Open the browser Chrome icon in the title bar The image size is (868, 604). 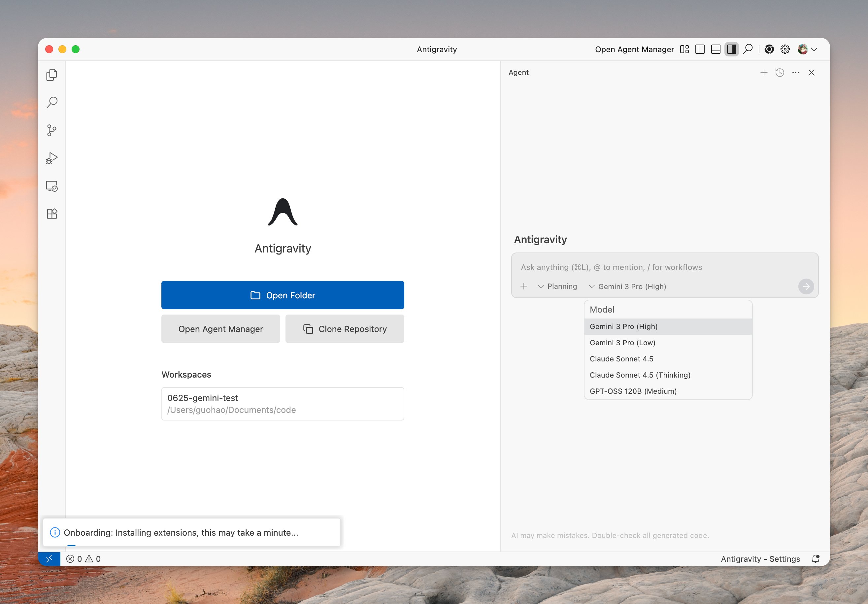pos(769,49)
